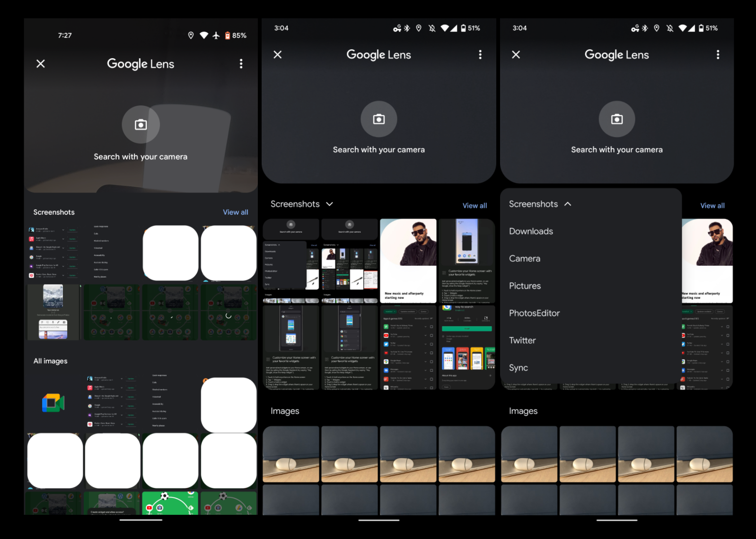Click the Screenshots heading in the left screen
This screenshot has height=539, width=756.
[54, 212]
